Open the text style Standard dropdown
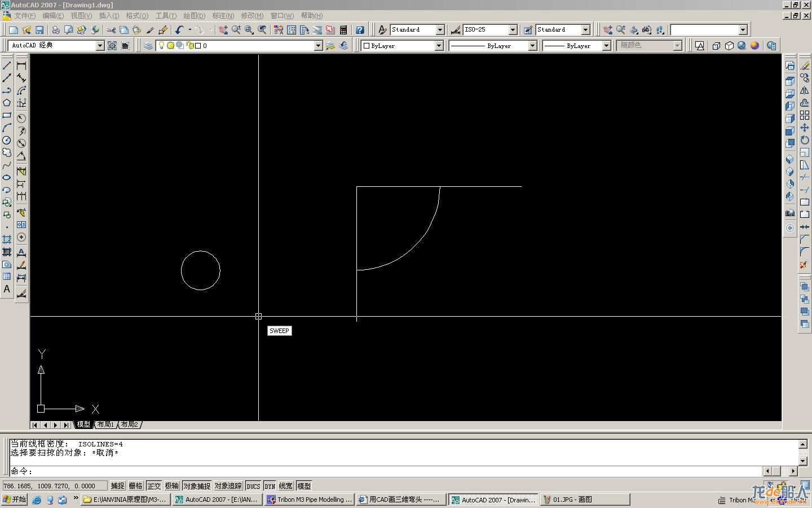The height and width of the screenshot is (508, 812). (x=440, y=30)
